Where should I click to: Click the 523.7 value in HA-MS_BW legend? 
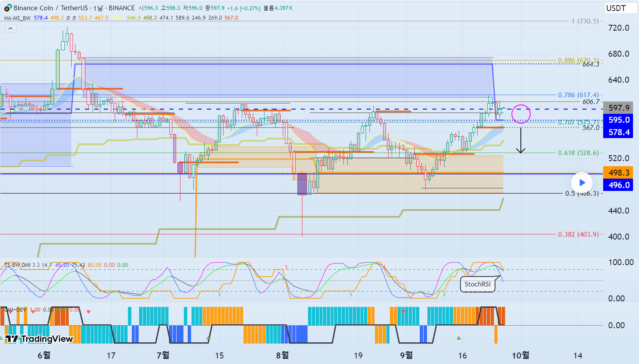pos(85,18)
